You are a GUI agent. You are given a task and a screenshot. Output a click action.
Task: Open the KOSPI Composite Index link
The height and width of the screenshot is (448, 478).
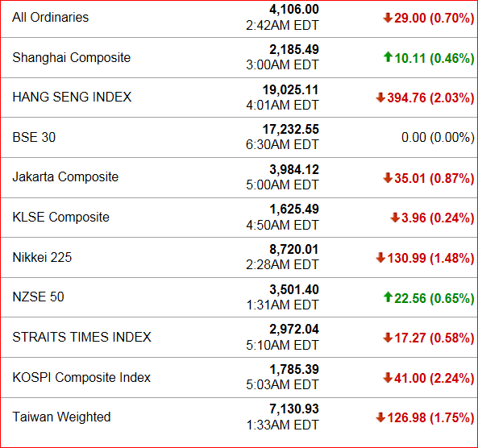click(x=81, y=378)
